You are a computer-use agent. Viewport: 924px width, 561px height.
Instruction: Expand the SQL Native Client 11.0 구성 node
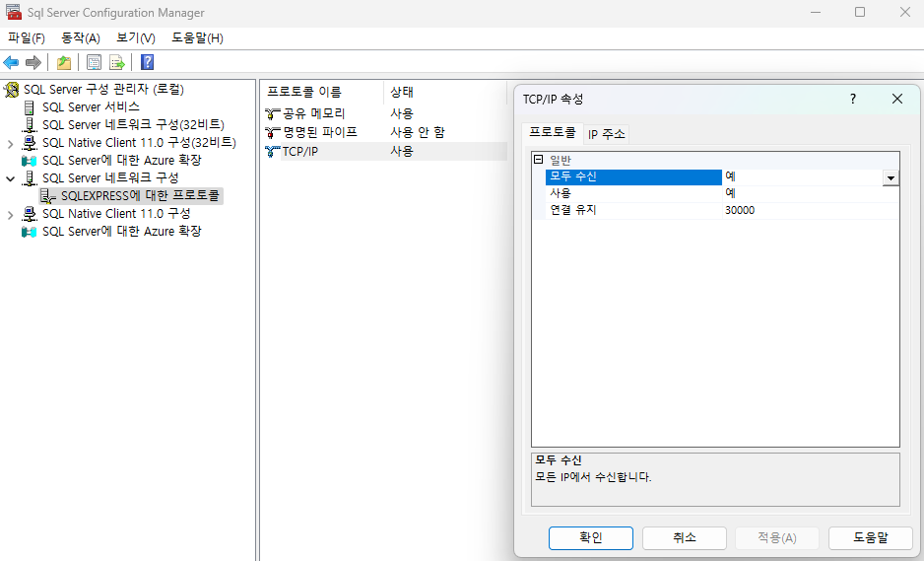pos(10,214)
